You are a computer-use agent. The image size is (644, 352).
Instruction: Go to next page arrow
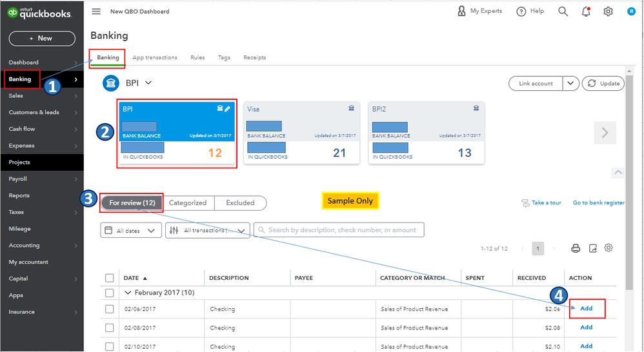pyautogui.click(x=554, y=249)
